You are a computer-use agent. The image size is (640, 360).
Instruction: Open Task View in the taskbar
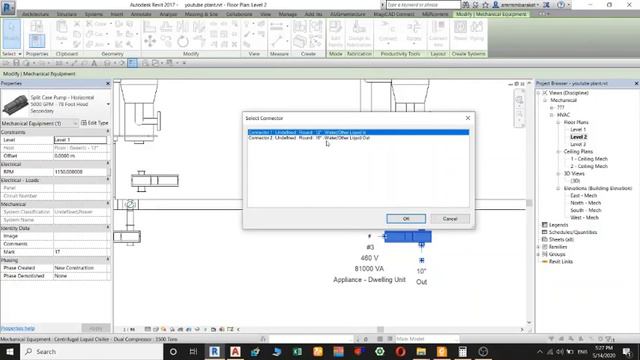[x=193, y=351]
